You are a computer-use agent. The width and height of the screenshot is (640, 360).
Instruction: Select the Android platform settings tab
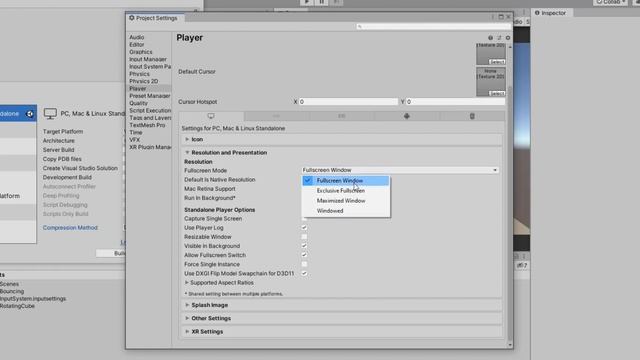tap(407, 116)
